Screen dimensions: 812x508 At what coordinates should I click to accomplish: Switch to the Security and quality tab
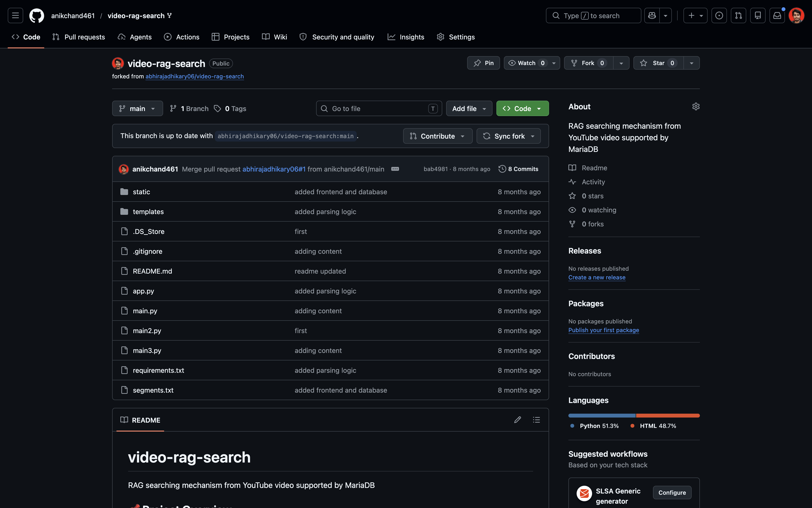(337, 37)
